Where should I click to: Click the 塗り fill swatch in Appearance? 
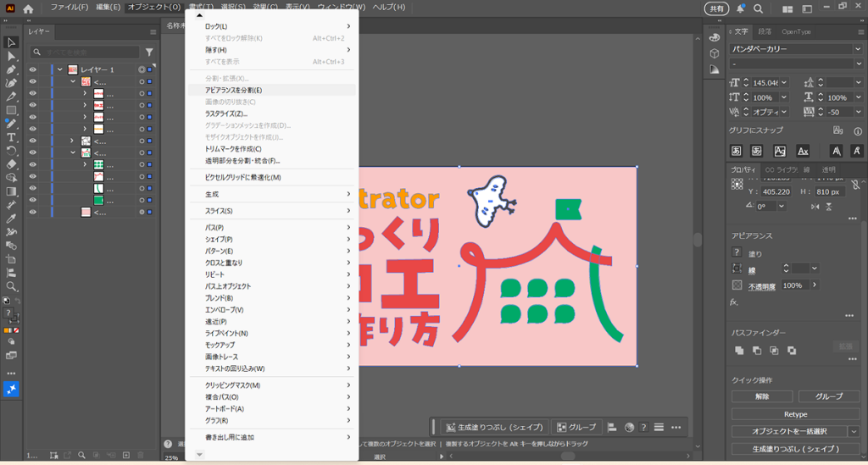[x=737, y=252]
